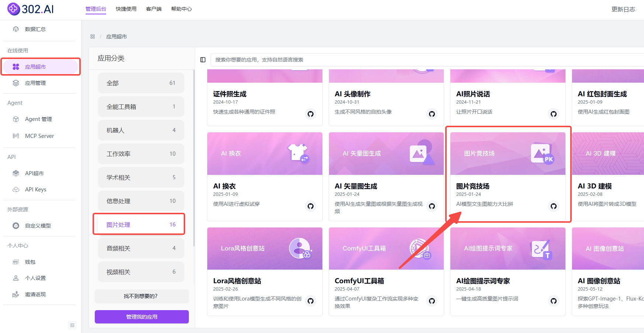Click the 302.AI logo
644x333 pixels.
click(31, 9)
